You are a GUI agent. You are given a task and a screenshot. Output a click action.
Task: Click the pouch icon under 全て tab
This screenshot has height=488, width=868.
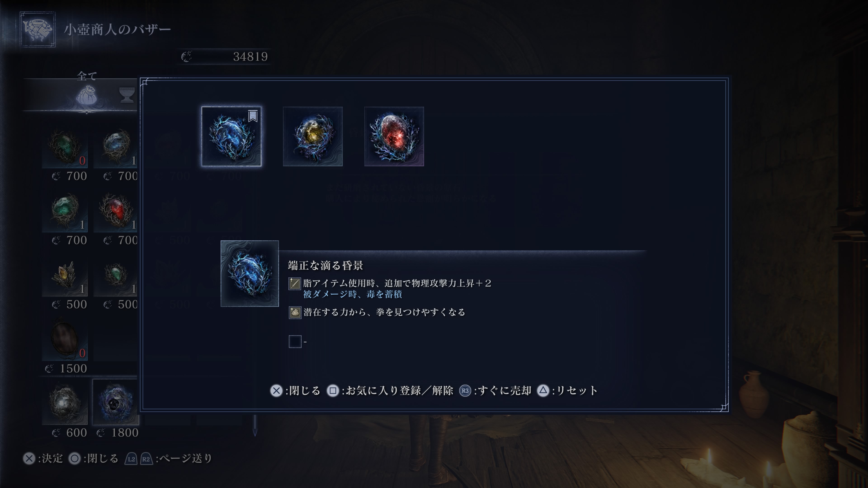point(87,95)
